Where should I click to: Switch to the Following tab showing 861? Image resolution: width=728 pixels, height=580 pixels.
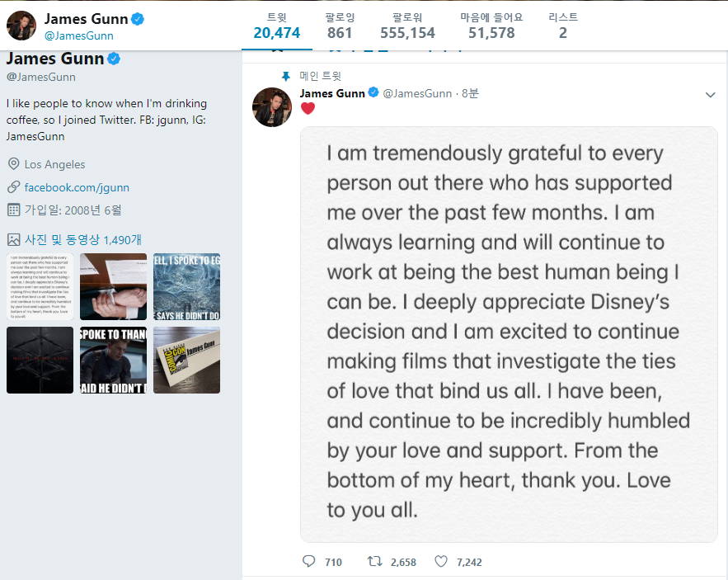340,26
